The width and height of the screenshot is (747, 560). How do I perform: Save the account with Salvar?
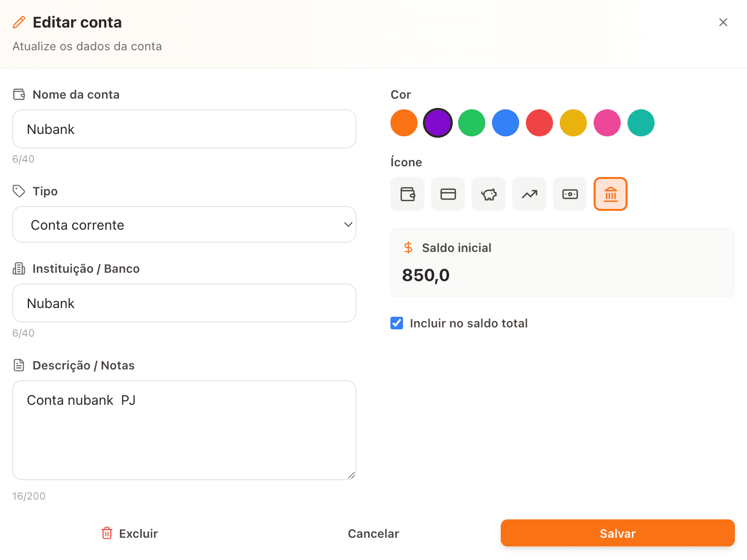coord(617,533)
